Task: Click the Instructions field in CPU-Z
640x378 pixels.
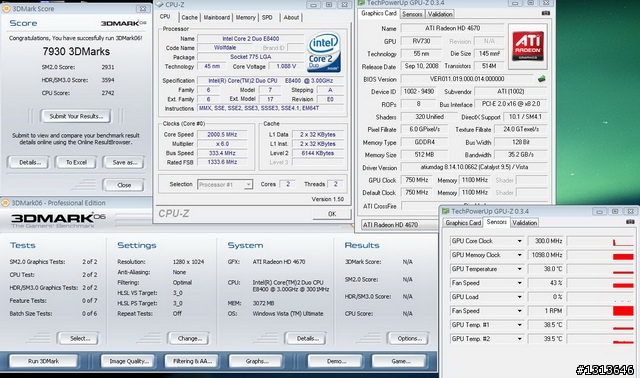Action: [x=271, y=109]
